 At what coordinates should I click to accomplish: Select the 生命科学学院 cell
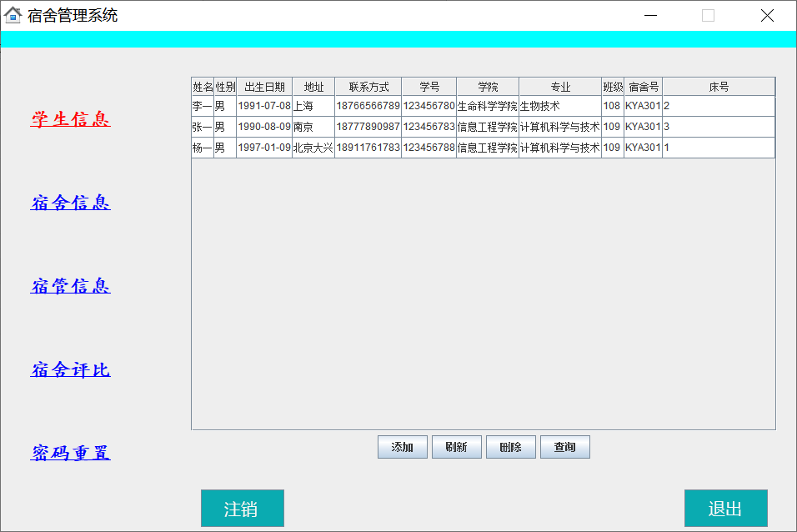point(488,106)
